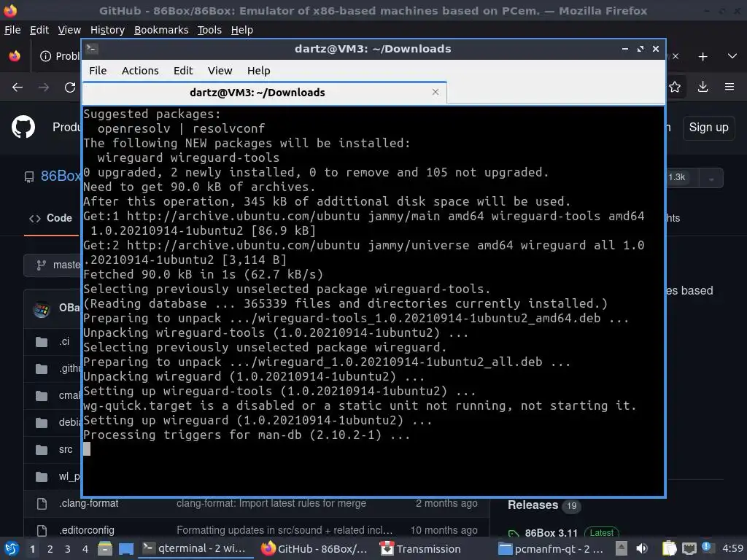Image resolution: width=747 pixels, height=560 pixels.
Task: Switch to the pcmanfm-qt taskbar entry
Action: (551, 548)
